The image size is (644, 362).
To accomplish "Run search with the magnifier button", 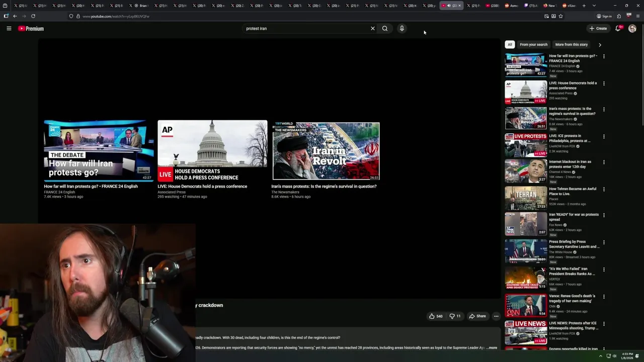I will (385, 29).
